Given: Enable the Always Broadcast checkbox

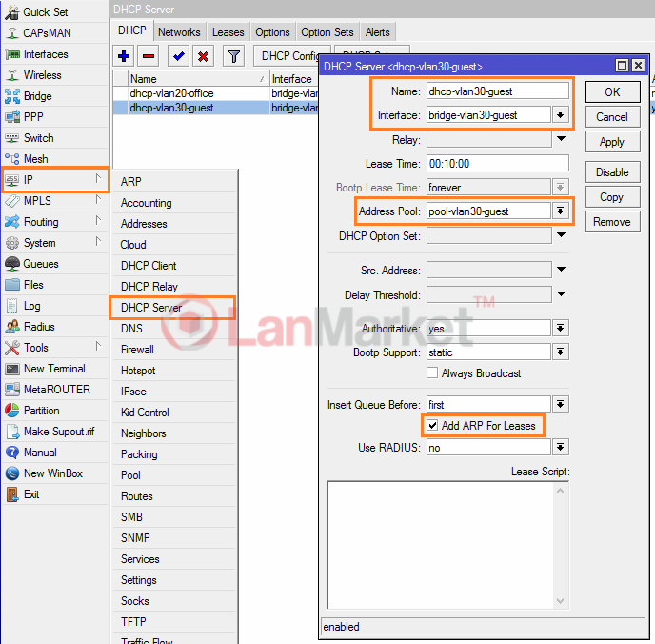Looking at the screenshot, I should [x=433, y=373].
